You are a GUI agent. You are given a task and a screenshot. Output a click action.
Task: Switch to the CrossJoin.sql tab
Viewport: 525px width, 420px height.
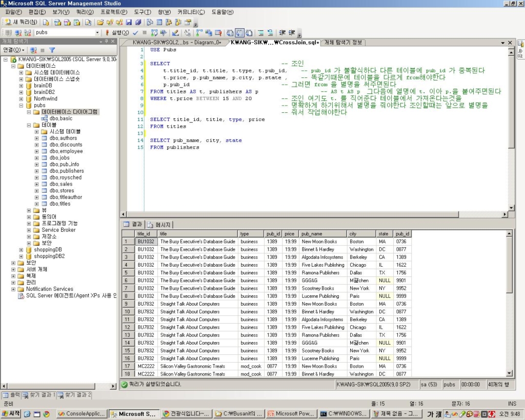(275, 43)
